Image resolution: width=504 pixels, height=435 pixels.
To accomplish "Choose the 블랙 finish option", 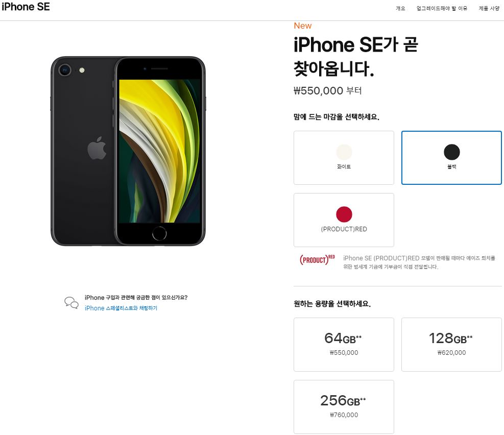I will coord(451,158).
